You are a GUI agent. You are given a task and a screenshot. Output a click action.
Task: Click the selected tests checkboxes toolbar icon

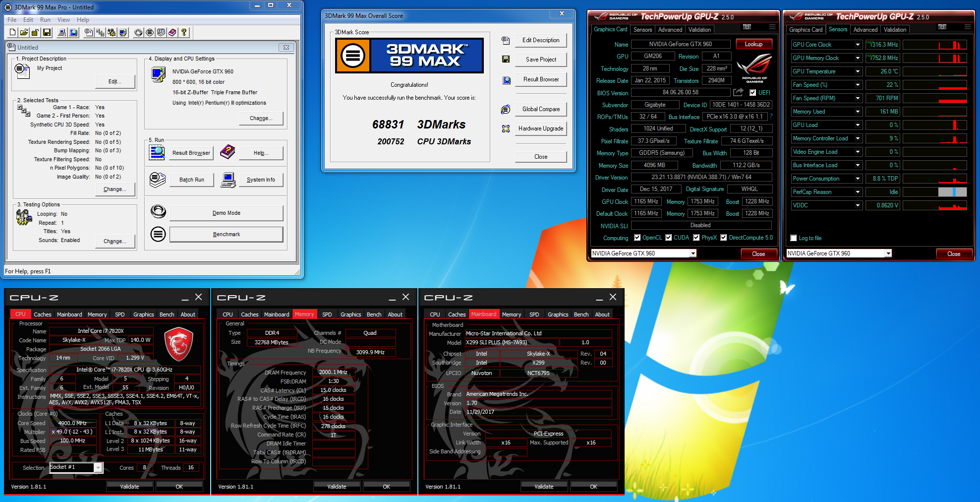point(100,32)
